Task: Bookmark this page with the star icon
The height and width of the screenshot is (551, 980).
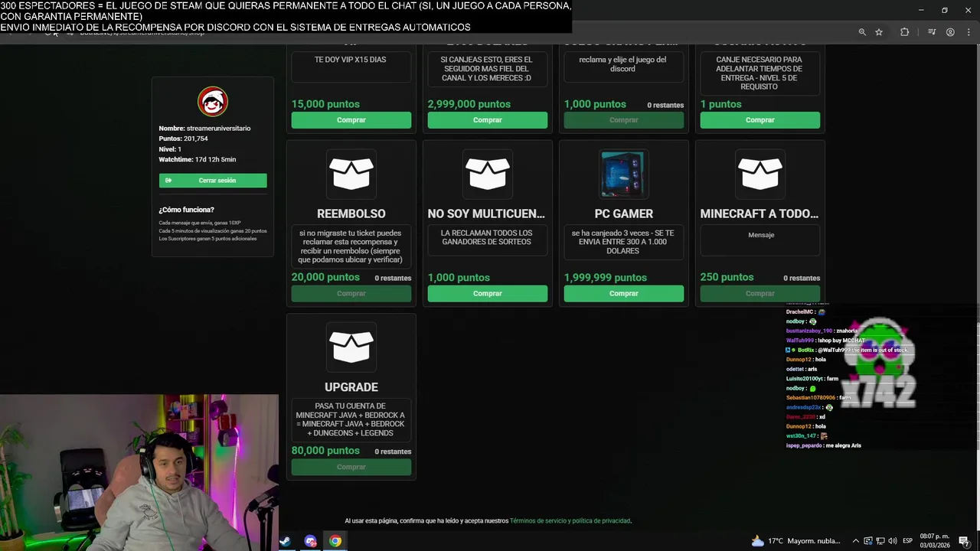Action: [x=879, y=32]
